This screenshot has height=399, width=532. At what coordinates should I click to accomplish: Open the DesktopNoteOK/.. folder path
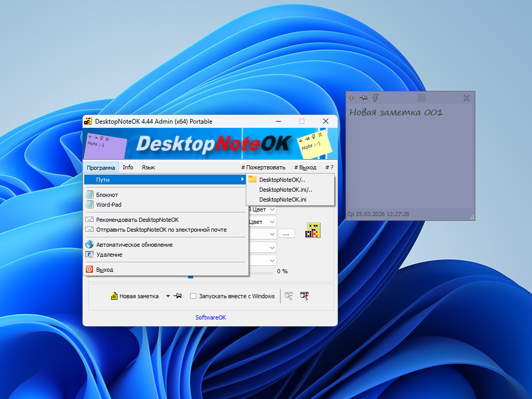tap(290, 179)
